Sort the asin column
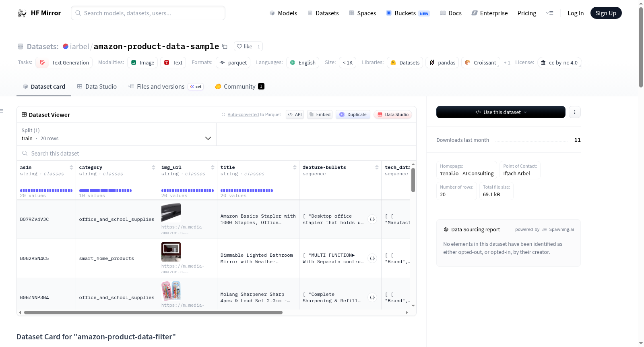This screenshot has width=644, height=347. tap(71, 167)
